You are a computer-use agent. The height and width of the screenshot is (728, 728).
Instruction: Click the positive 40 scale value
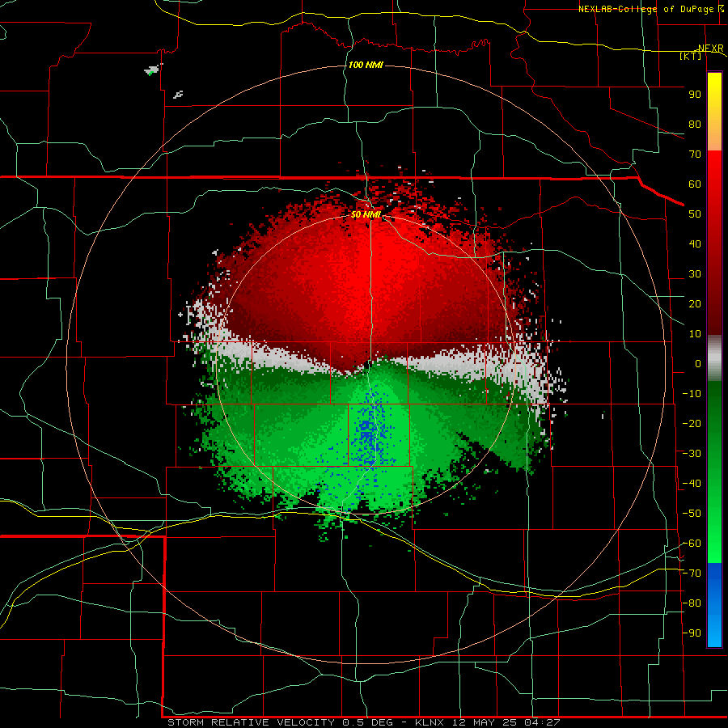click(x=695, y=243)
